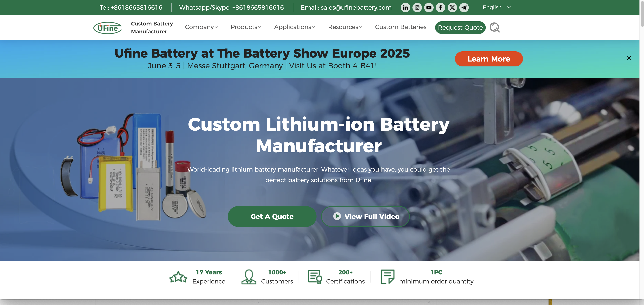This screenshot has width=644, height=305.
Task: Click the Get A Quote button
Action: (x=272, y=216)
